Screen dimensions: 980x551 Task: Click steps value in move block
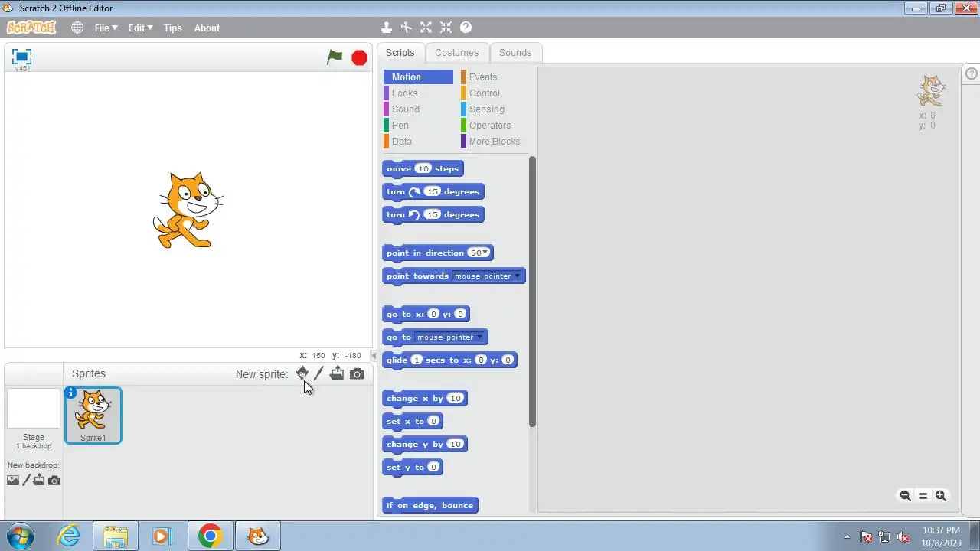click(423, 168)
